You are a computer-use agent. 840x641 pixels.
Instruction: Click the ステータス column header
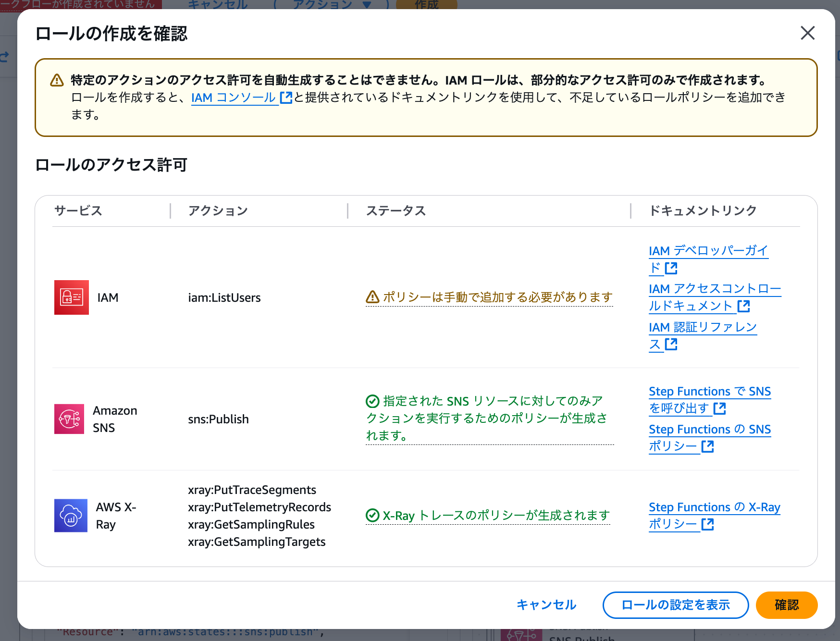click(396, 210)
